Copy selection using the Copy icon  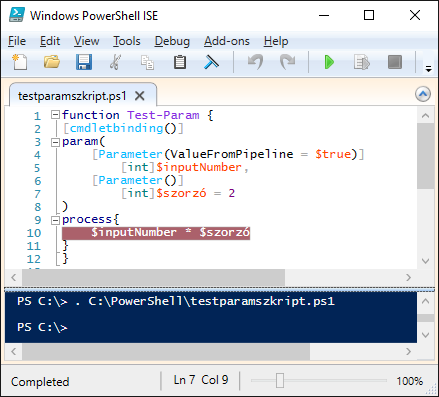147,62
